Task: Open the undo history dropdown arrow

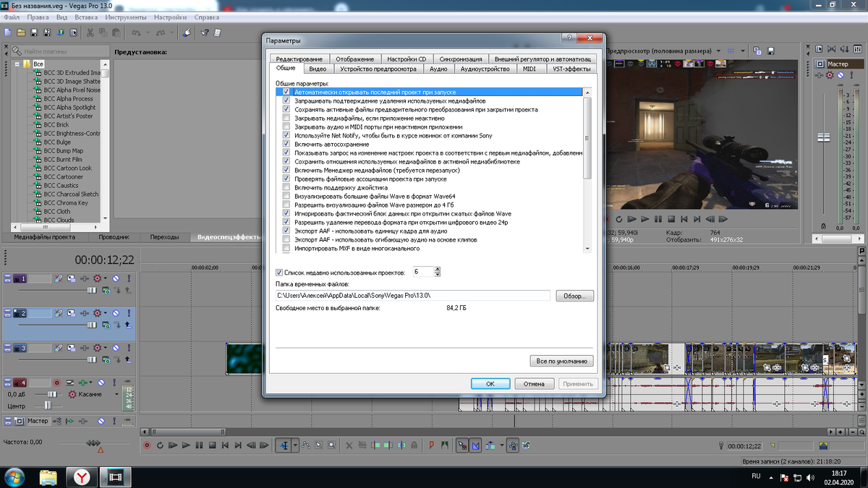Action: coord(148,33)
